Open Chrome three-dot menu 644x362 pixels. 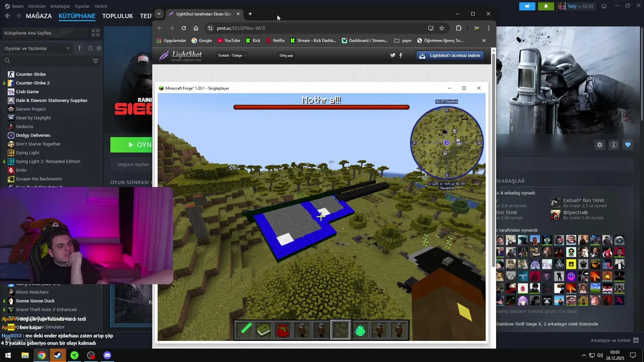click(488, 28)
